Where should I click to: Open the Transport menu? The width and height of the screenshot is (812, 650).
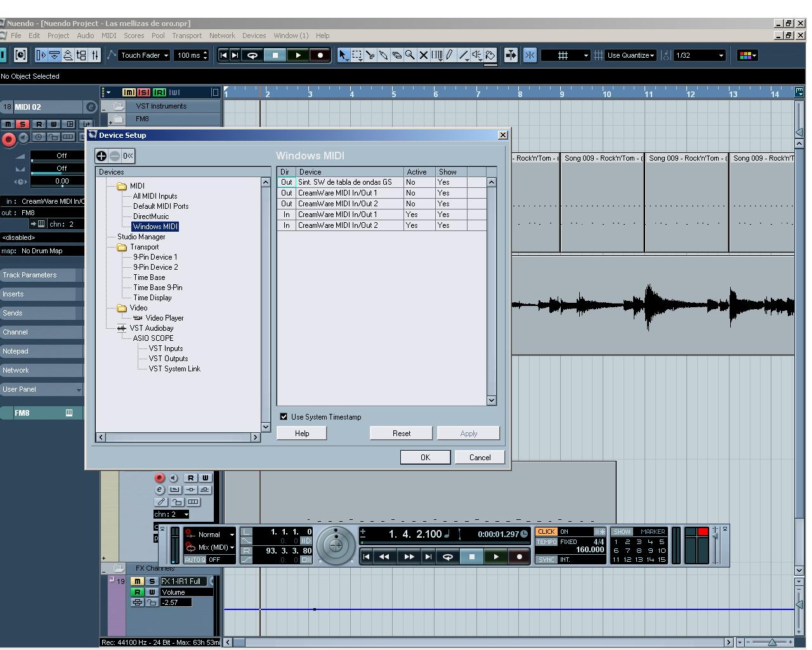tap(187, 36)
